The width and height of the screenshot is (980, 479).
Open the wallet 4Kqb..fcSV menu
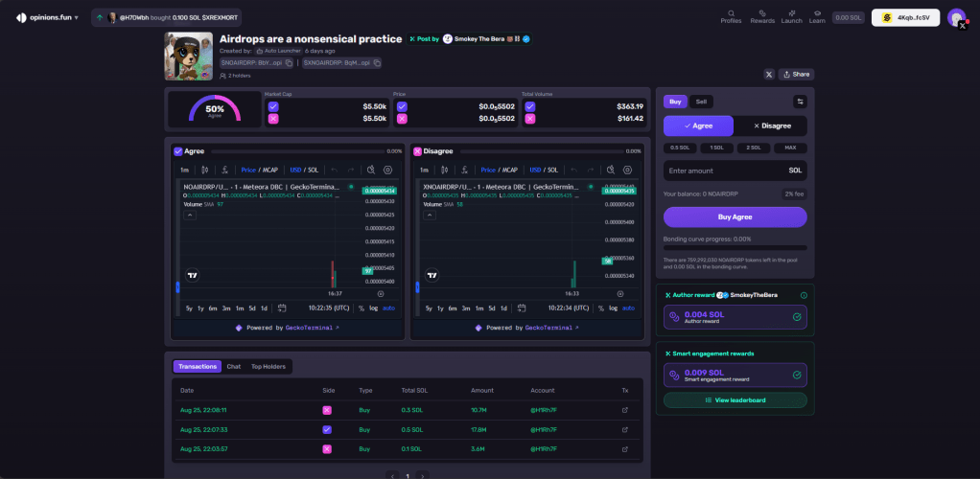tap(905, 17)
